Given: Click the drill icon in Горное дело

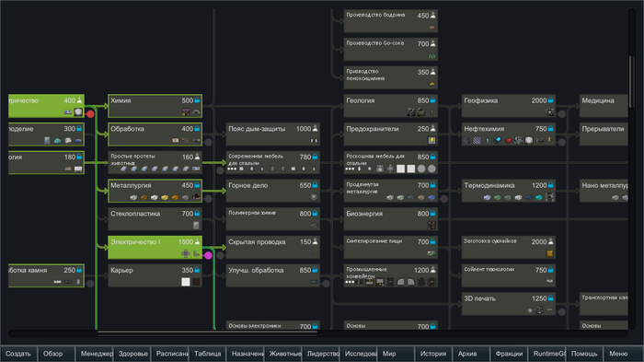Looking at the screenshot, I should (315, 197).
